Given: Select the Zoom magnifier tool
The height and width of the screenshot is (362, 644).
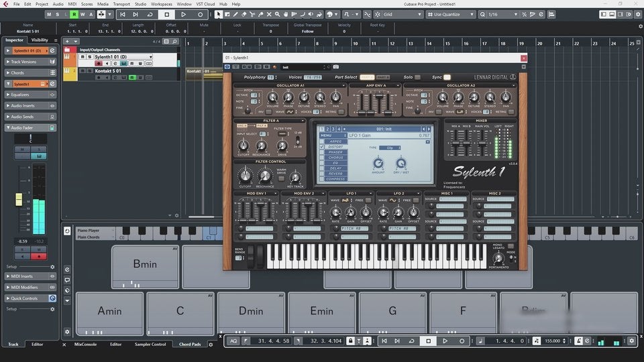Looking at the screenshot, I should [278, 14].
